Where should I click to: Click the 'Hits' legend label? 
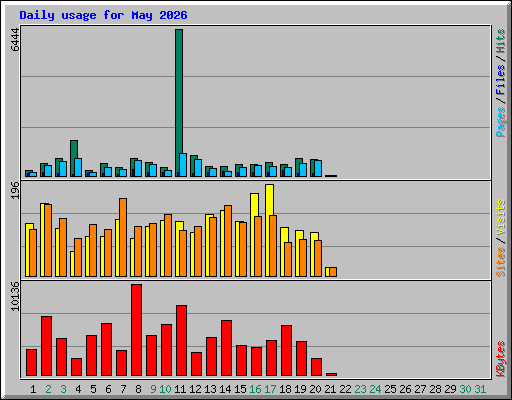(x=500, y=41)
